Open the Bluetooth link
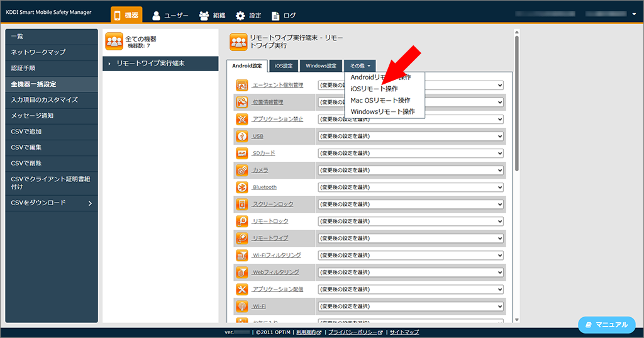The image size is (644, 338). click(265, 187)
